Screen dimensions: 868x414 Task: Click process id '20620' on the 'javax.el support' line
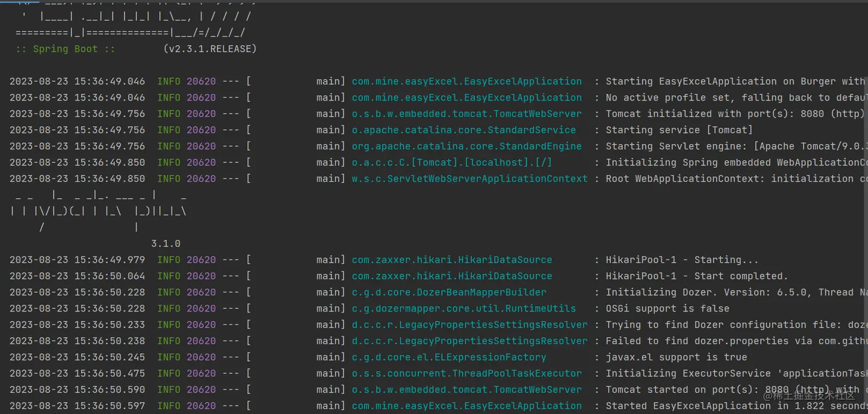[201, 357]
